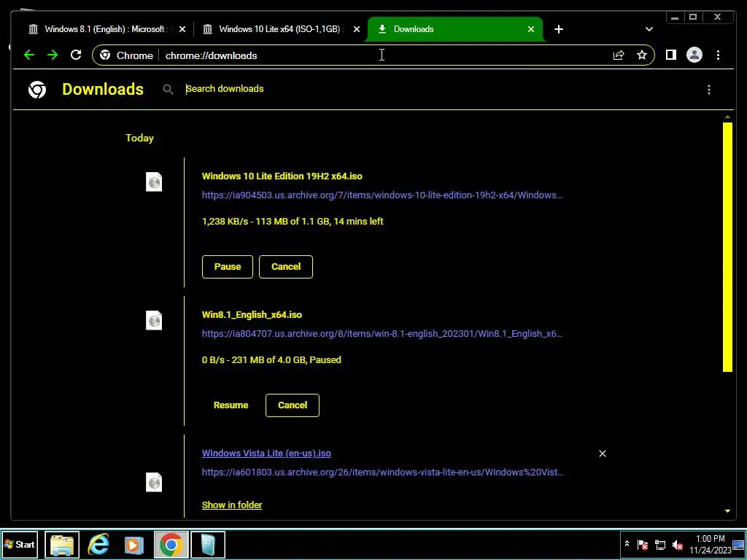Open a new tab with the plus button
Image resolution: width=747 pixels, height=560 pixels.
(x=559, y=29)
